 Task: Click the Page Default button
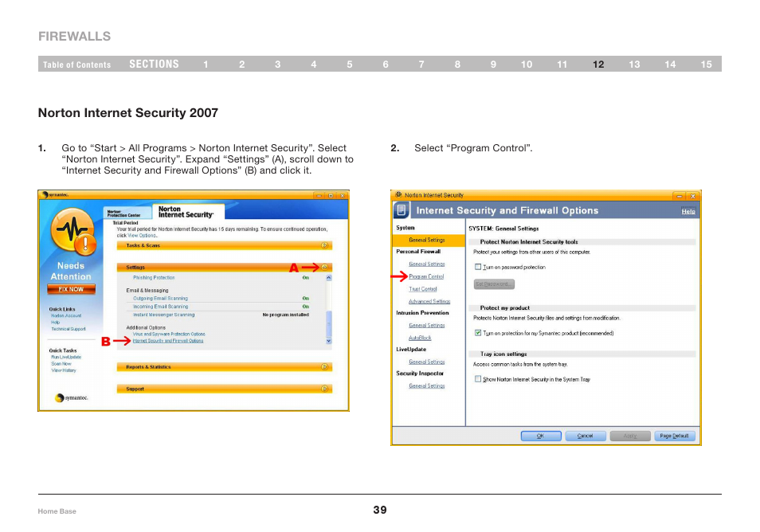click(675, 436)
